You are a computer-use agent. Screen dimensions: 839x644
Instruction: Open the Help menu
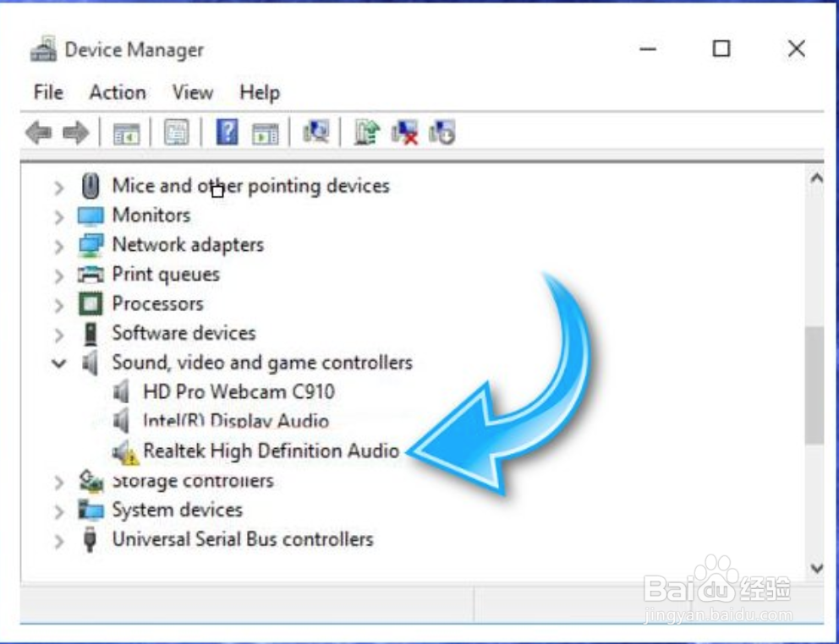[x=259, y=92]
